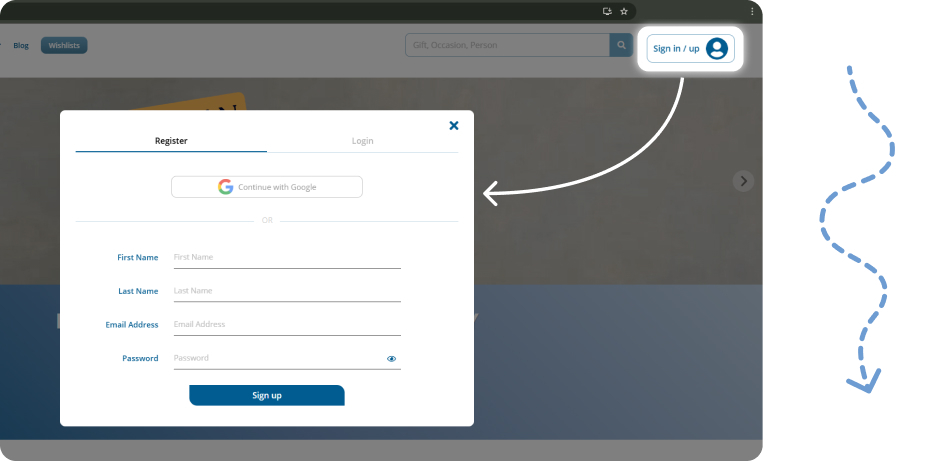Focus the Gift, Occasion, Person search box

click(507, 45)
